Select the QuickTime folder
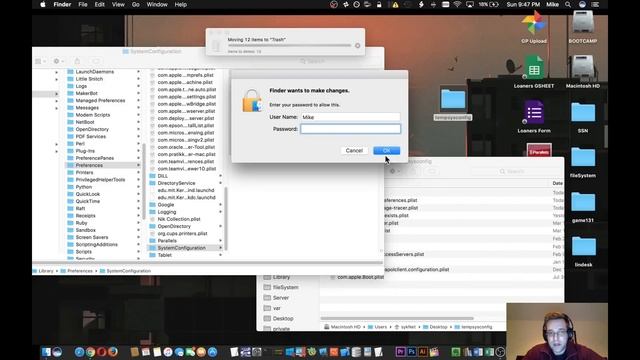Screen dimensions: 640x360 click(x=87, y=201)
